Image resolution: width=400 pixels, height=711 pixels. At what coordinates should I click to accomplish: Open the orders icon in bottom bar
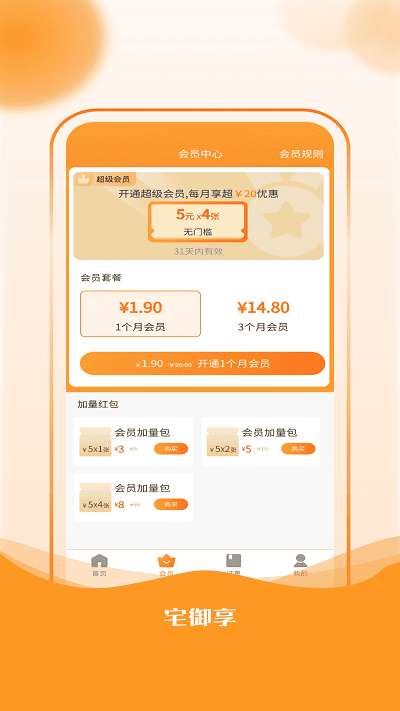(x=234, y=560)
